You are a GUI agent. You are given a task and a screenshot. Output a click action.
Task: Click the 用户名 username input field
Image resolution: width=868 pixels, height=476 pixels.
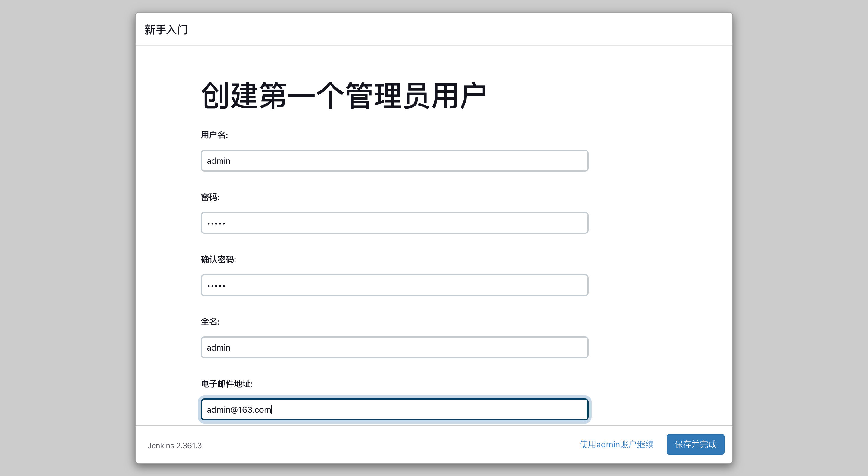coord(394,160)
